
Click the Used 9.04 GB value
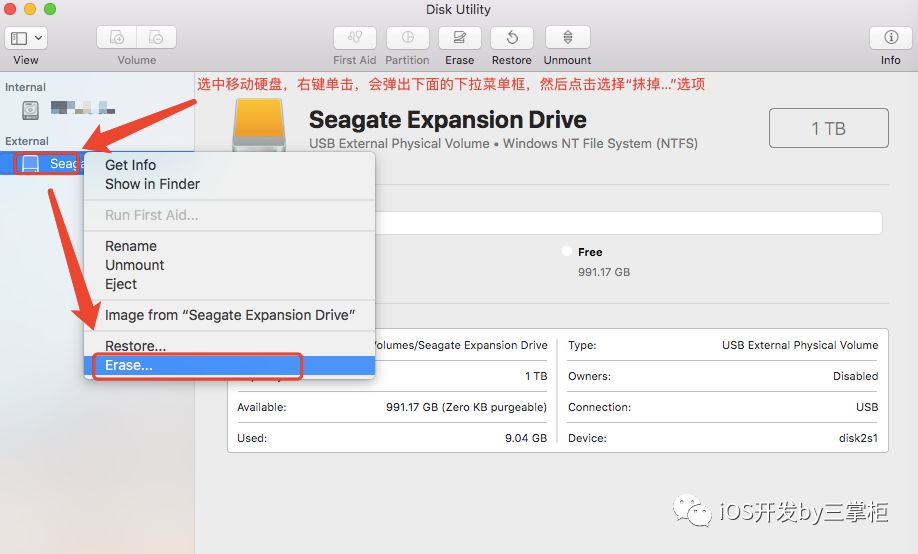526,438
